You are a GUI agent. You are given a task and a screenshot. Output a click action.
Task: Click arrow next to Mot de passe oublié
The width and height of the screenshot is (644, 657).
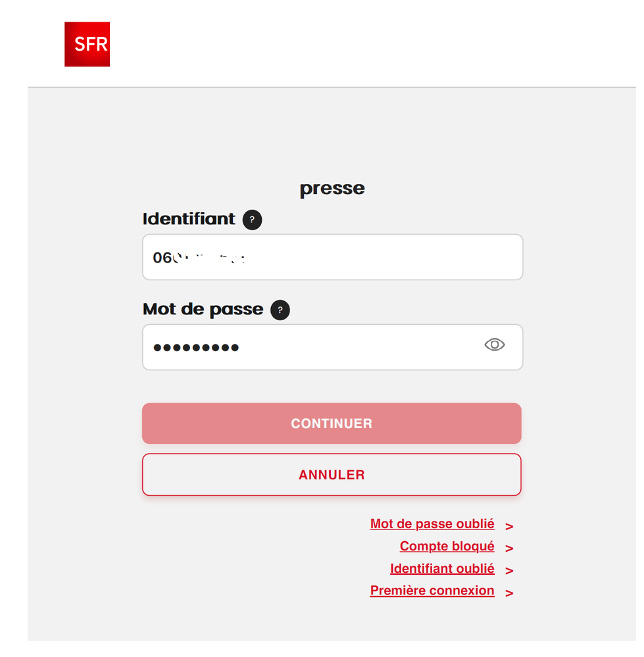(x=509, y=526)
